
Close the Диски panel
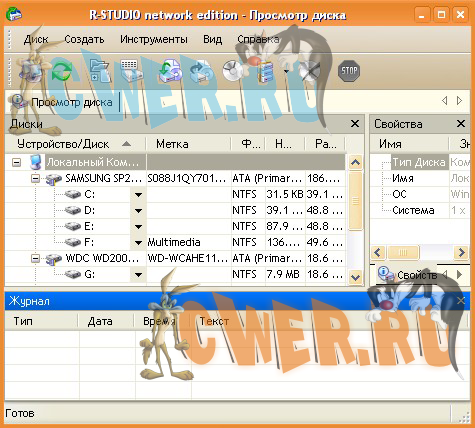point(355,124)
